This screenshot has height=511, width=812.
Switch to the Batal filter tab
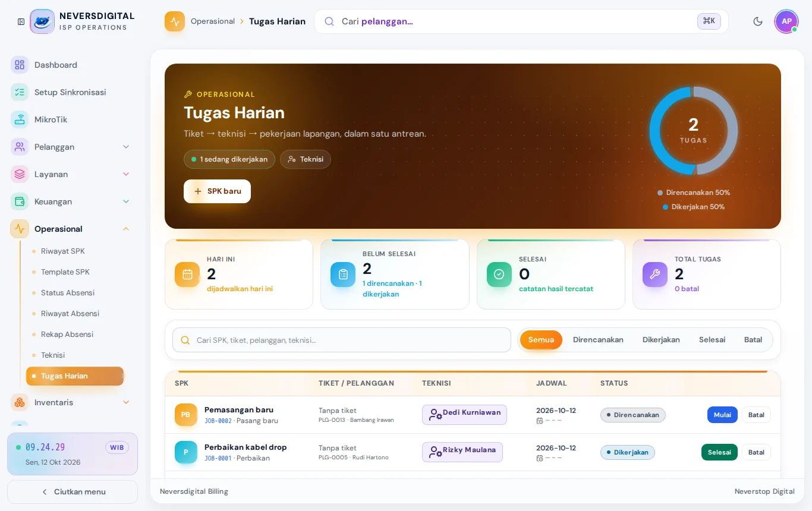click(x=753, y=340)
